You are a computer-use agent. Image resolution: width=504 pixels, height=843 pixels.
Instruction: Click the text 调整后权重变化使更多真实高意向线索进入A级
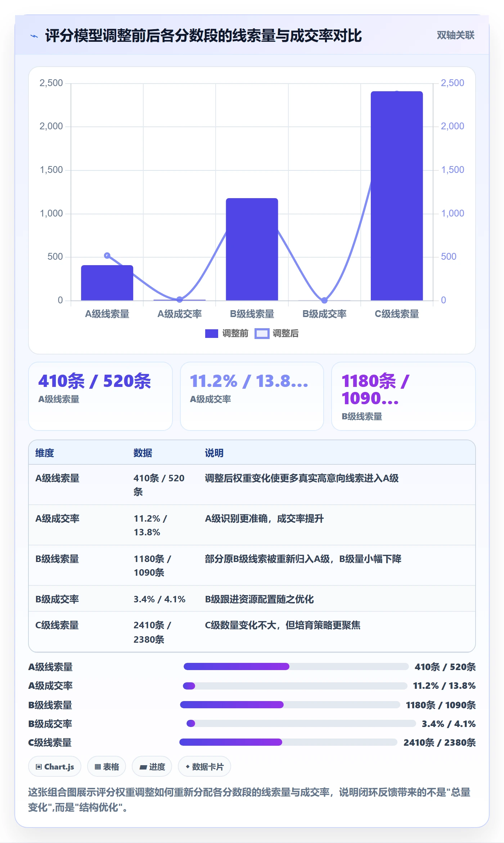click(x=302, y=478)
